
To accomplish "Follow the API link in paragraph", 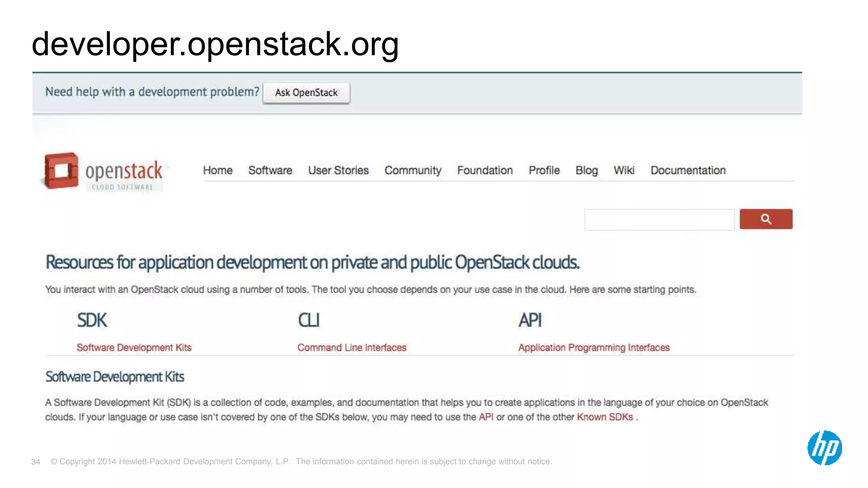I will coord(486,417).
